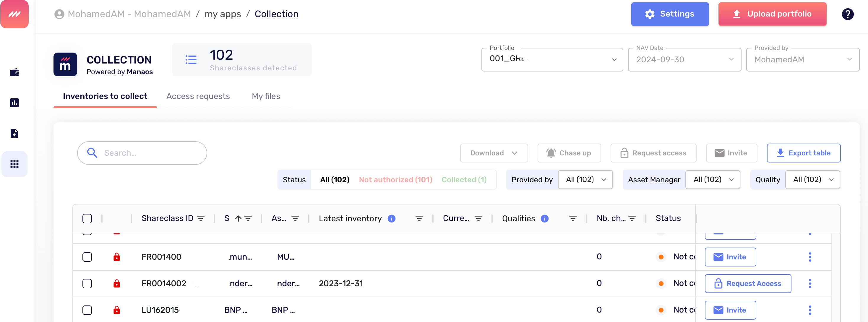Image resolution: width=868 pixels, height=322 pixels.
Task: Open more options for FR001400 row
Action: pos(810,257)
